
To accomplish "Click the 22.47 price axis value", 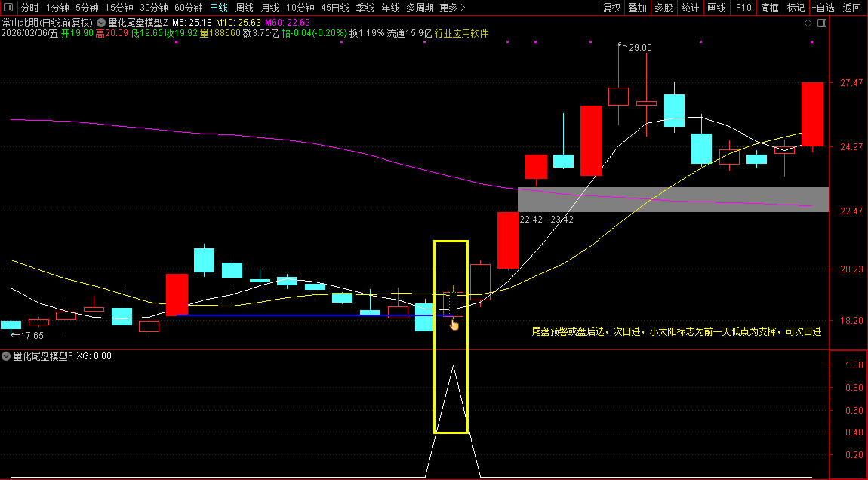I will point(851,211).
